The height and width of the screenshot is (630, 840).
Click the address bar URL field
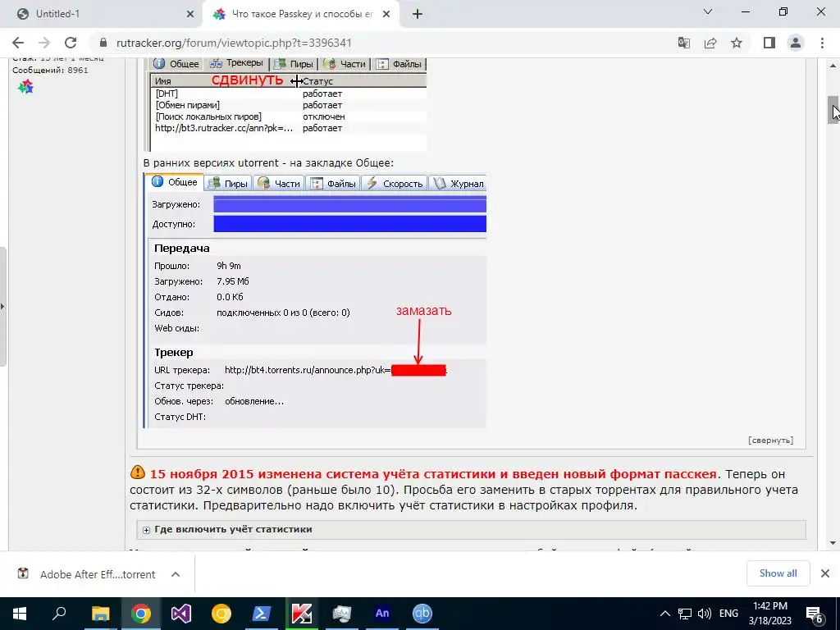click(386, 43)
